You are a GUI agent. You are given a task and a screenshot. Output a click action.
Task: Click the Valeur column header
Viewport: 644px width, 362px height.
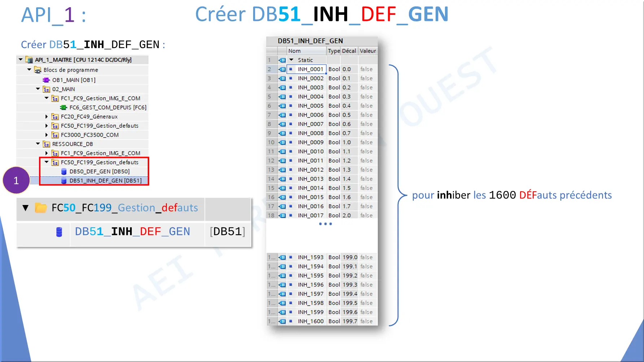[368, 51]
